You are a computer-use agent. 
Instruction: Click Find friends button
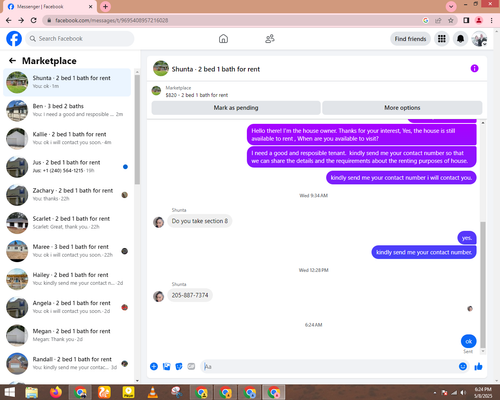click(410, 39)
